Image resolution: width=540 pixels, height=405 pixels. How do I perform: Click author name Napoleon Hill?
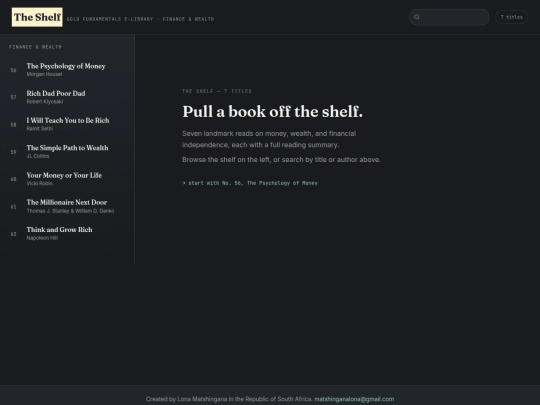pos(42,238)
